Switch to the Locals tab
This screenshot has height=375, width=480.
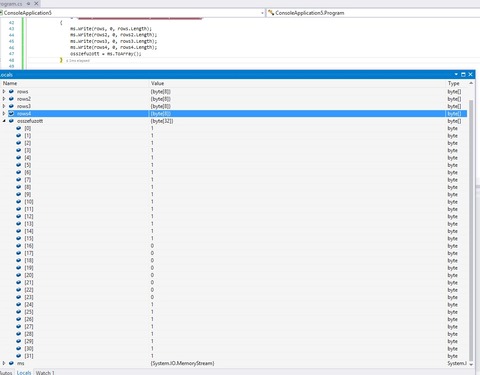pyautogui.click(x=24, y=372)
